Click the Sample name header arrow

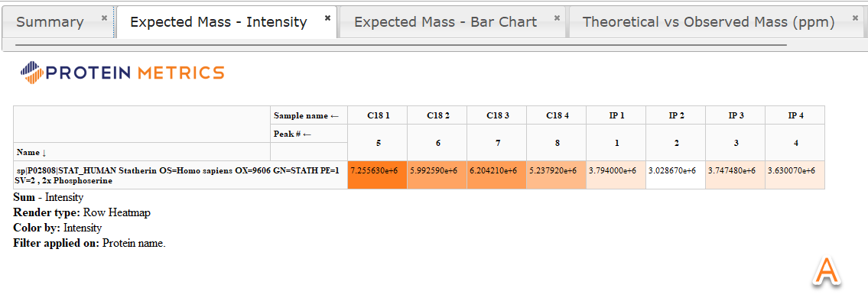[334, 115]
